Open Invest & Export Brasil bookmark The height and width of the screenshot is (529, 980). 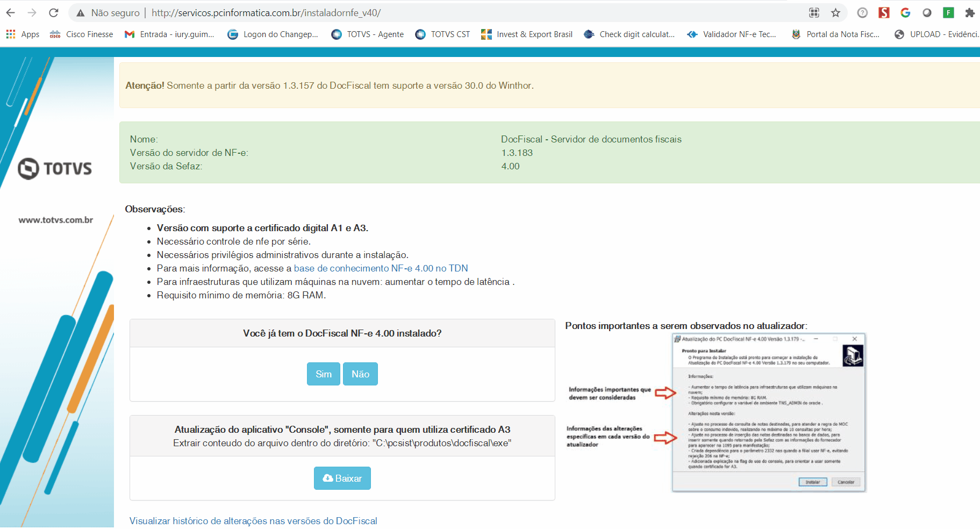point(527,34)
